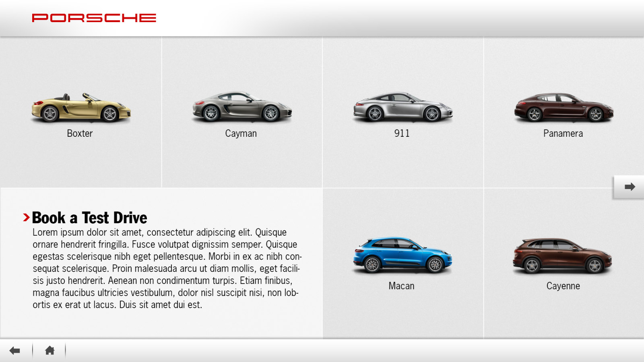
Task: Select the silver 911 car image
Action: [x=403, y=107]
